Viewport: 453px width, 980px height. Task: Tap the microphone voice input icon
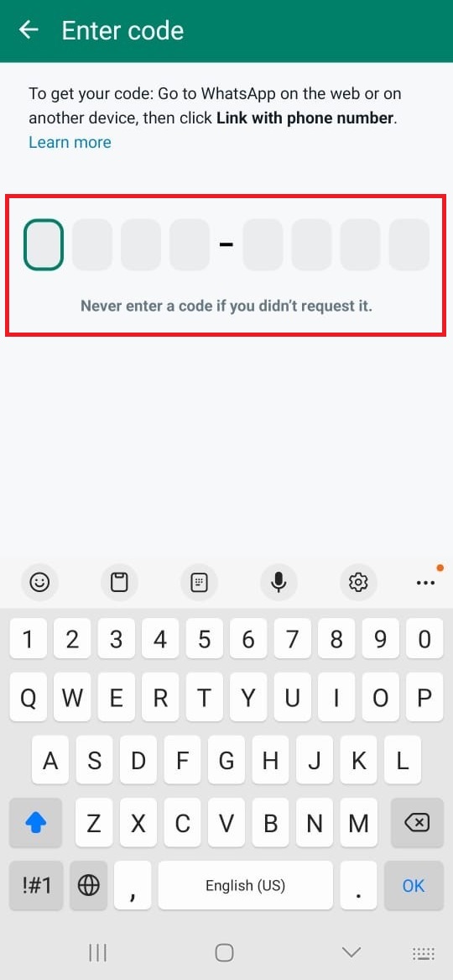click(x=279, y=583)
